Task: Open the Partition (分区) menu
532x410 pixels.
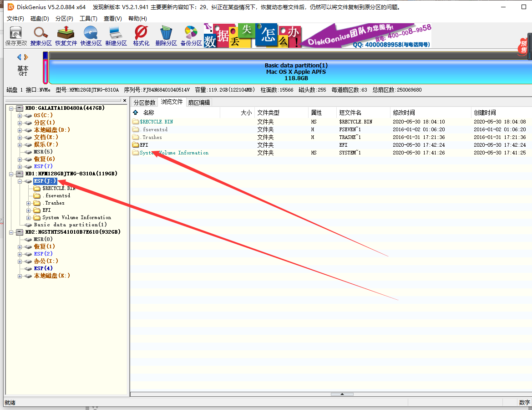Action: pyautogui.click(x=64, y=19)
